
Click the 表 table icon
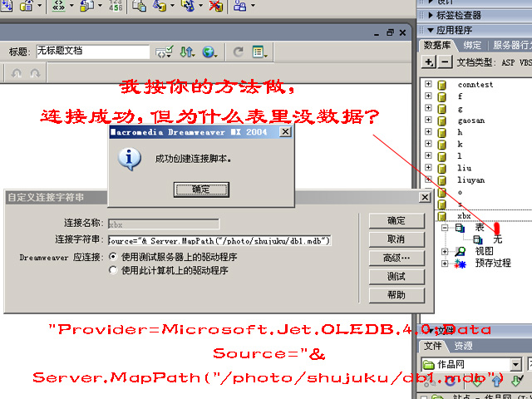click(460, 228)
